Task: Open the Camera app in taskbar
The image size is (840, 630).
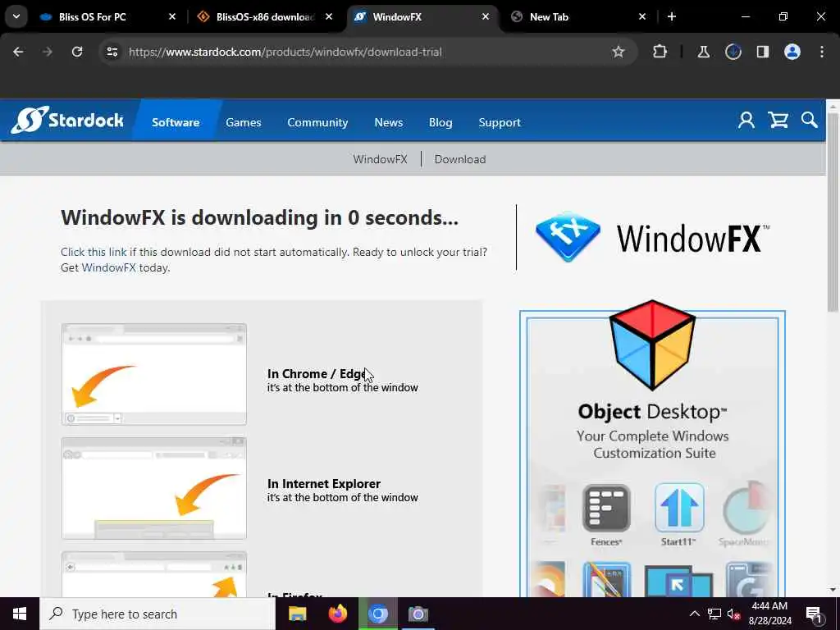Action: [418, 614]
